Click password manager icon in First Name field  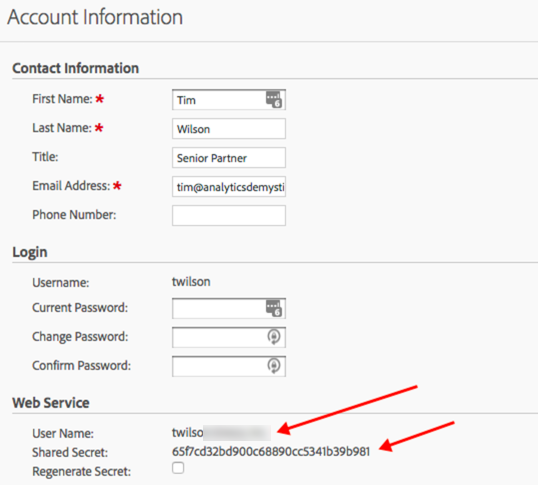pos(274,99)
